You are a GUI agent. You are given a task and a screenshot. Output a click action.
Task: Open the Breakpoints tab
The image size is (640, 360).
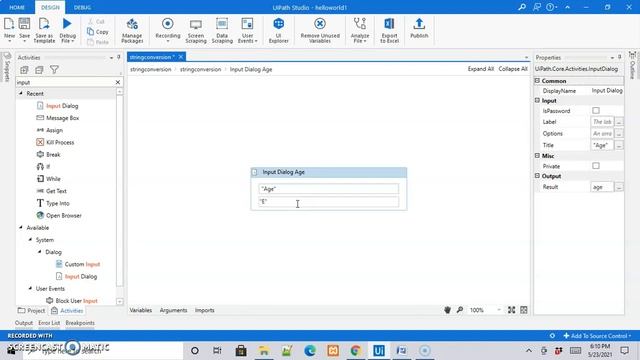(80, 323)
